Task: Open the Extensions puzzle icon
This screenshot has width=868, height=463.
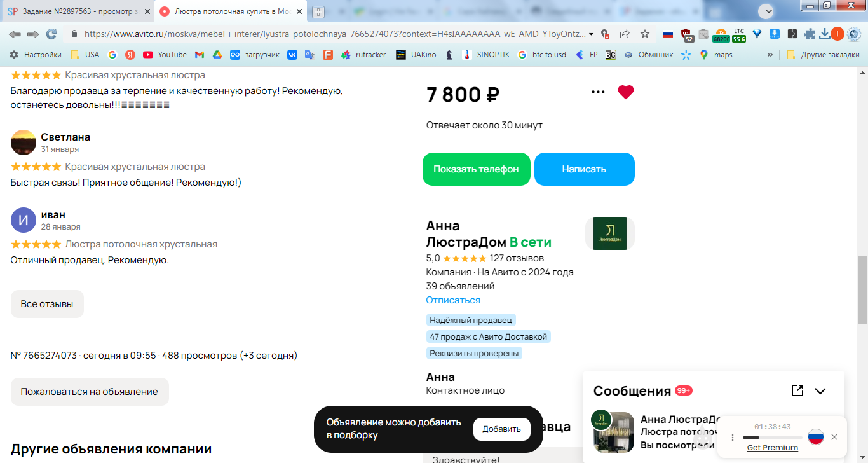Action: click(x=810, y=34)
